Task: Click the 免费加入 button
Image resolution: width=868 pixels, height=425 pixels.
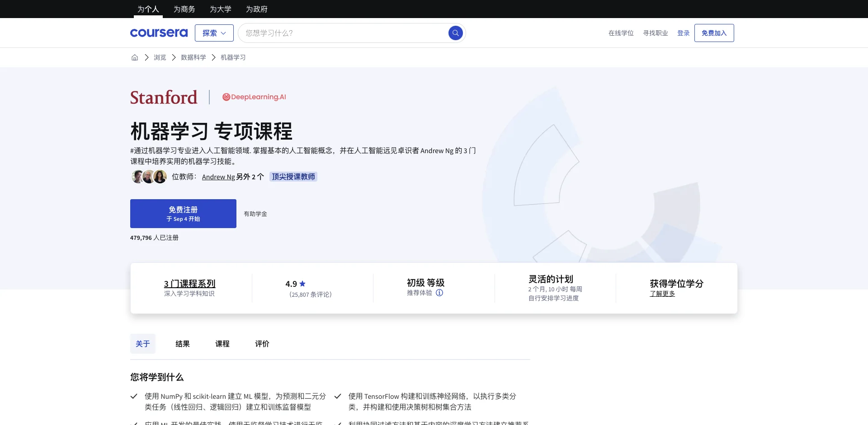Action: [x=714, y=33]
